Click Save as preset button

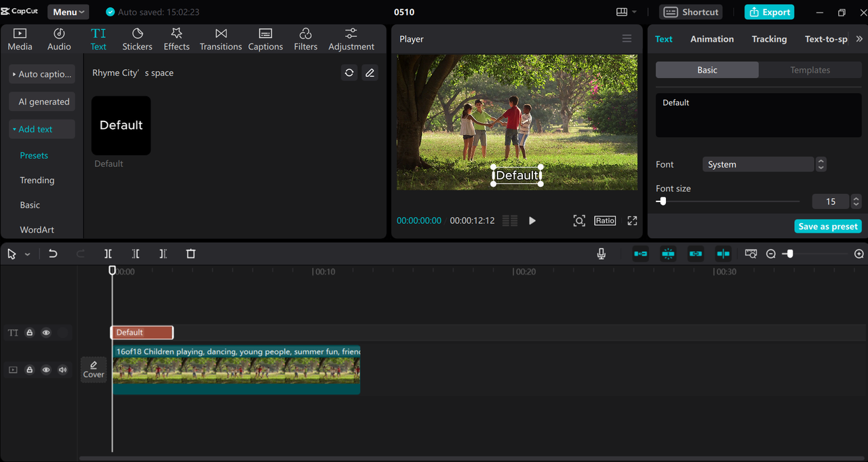tap(827, 227)
